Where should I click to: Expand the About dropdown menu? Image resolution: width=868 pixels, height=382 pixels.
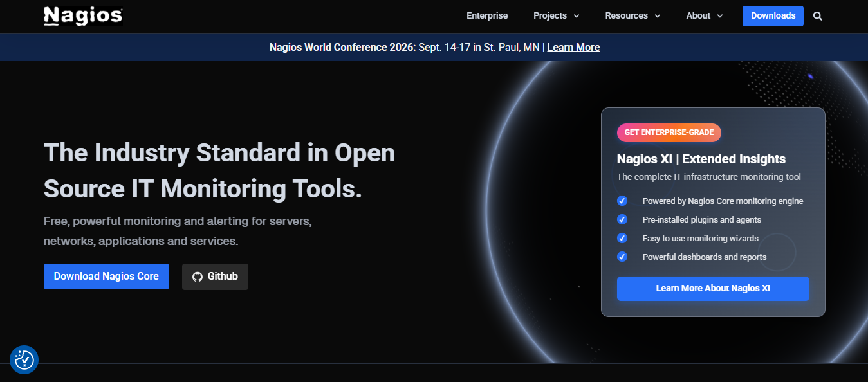tap(704, 16)
